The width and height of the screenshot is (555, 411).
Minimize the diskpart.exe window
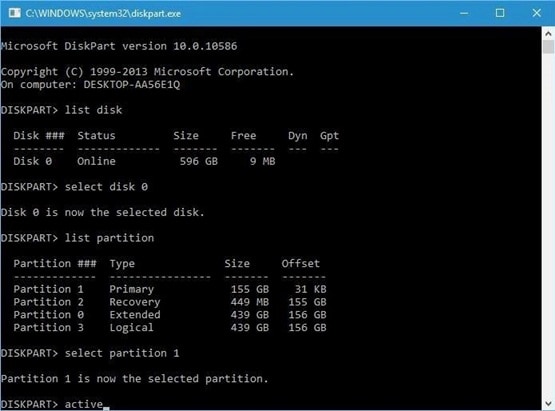pos(464,13)
